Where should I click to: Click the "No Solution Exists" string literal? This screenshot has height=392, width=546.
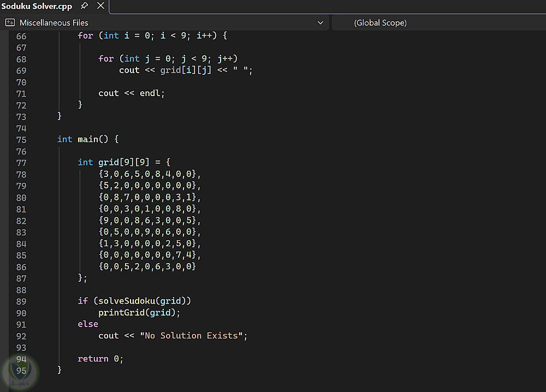(x=191, y=336)
